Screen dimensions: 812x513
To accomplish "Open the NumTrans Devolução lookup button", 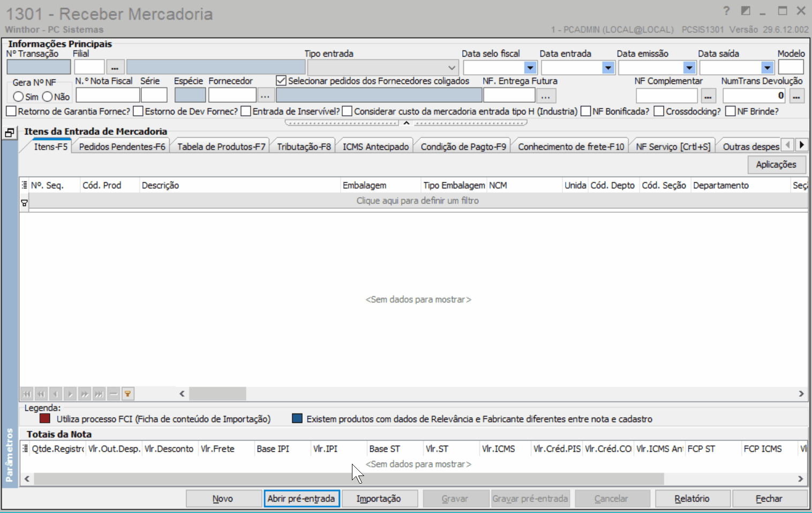I will 796,96.
